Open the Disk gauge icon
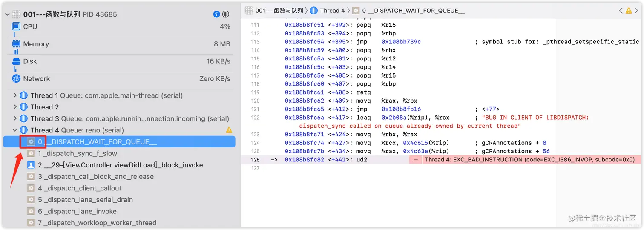Viewport: 644px width, 230px height. tap(16, 61)
